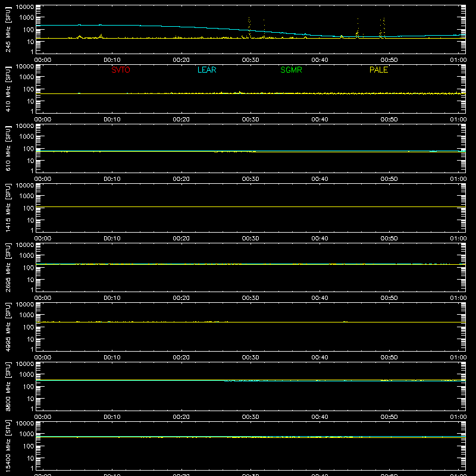Click 00:00 time label below 1415 MHz plot

(43, 239)
